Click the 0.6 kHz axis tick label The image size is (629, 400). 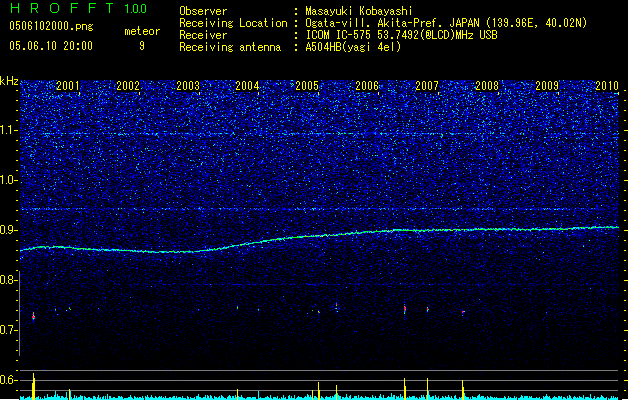pos(9,380)
